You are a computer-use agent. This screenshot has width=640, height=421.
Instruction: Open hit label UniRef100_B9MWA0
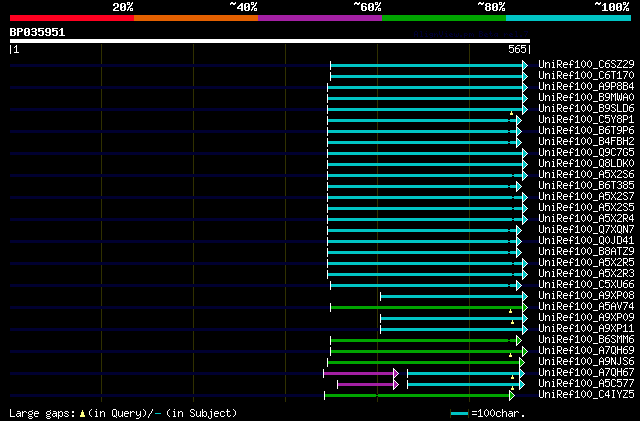tap(586, 98)
